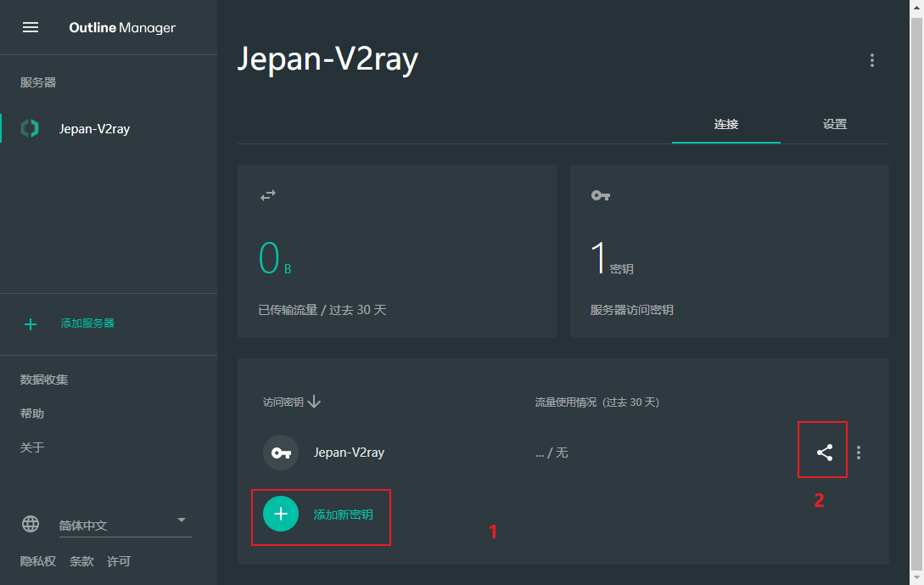Image resolution: width=924 pixels, height=585 pixels.
Task: Switch to the 设置 tab
Action: [x=834, y=125]
